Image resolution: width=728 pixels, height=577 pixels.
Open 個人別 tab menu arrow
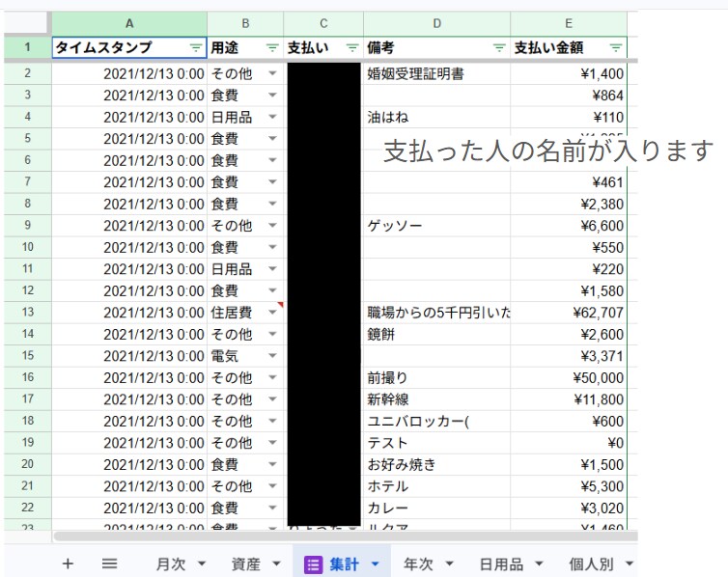[x=630, y=564]
